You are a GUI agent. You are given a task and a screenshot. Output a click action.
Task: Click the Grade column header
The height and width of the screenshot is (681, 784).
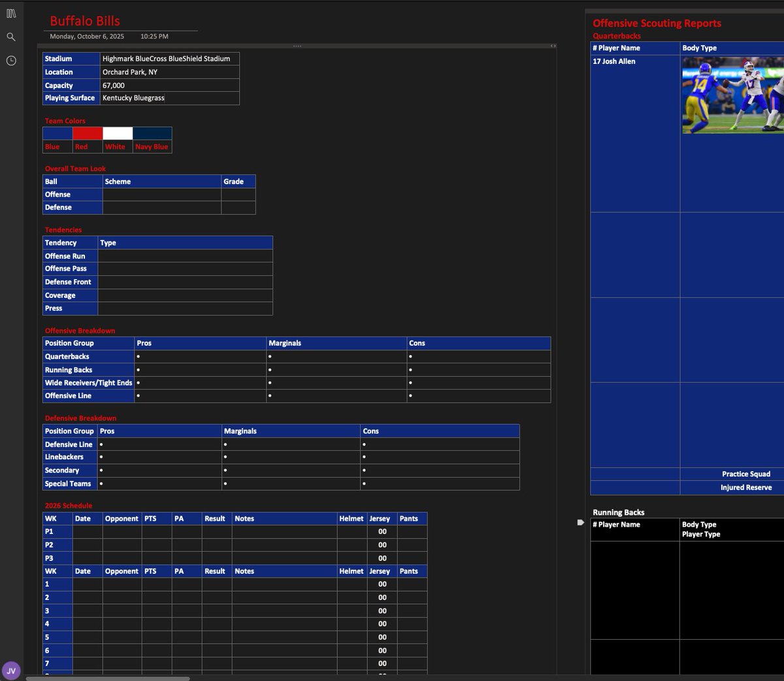(238, 182)
